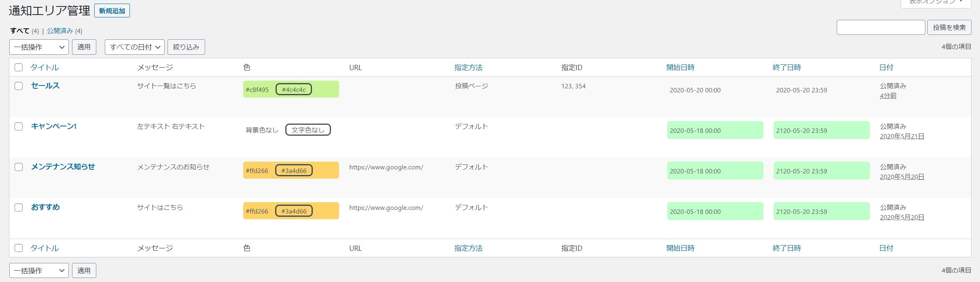Open the top 一括操作 dropdown
Image resolution: width=980 pixels, height=282 pixels.
coord(39,47)
